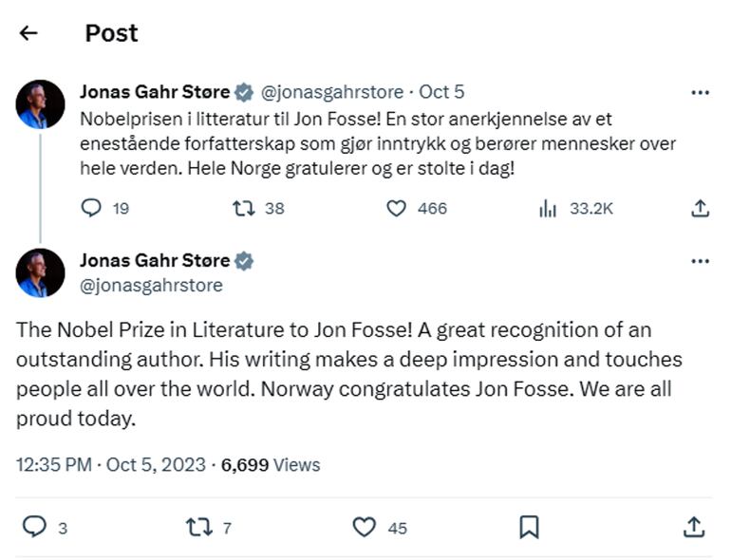
Task: Click the 6,699 Views count
Action: click(271, 465)
